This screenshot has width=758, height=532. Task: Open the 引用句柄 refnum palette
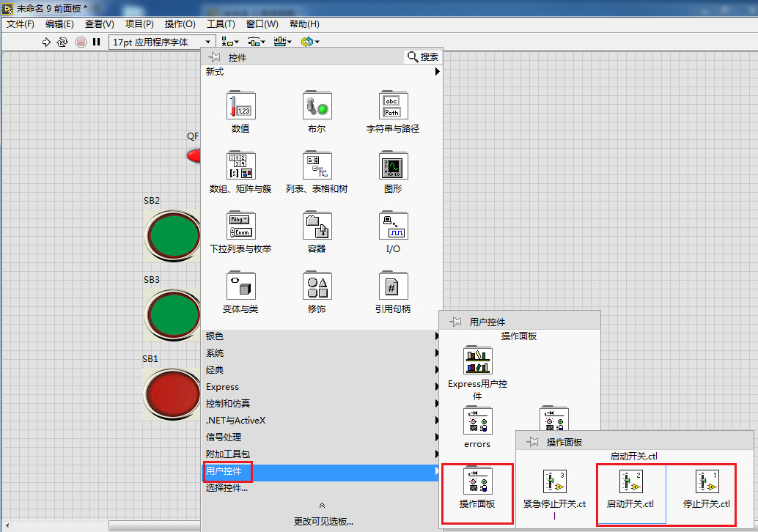pyautogui.click(x=393, y=286)
